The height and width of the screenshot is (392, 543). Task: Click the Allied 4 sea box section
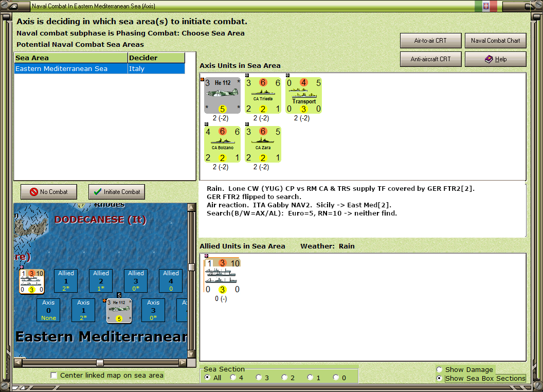coord(171,281)
